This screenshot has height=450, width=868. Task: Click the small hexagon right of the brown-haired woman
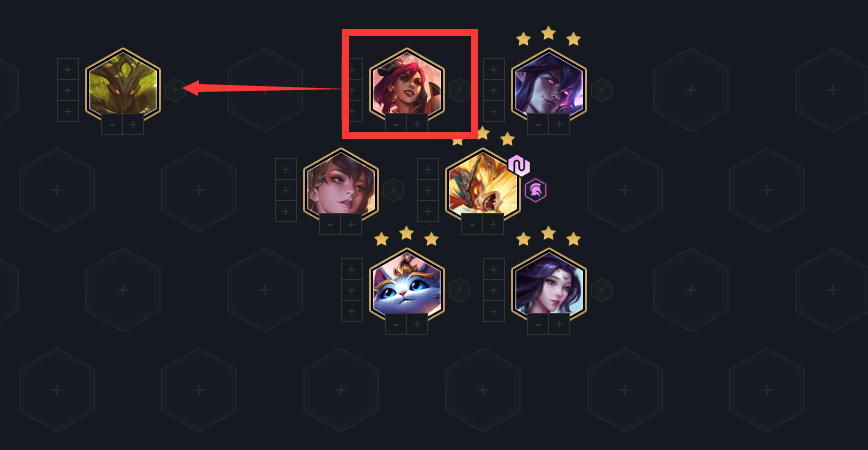(393, 190)
